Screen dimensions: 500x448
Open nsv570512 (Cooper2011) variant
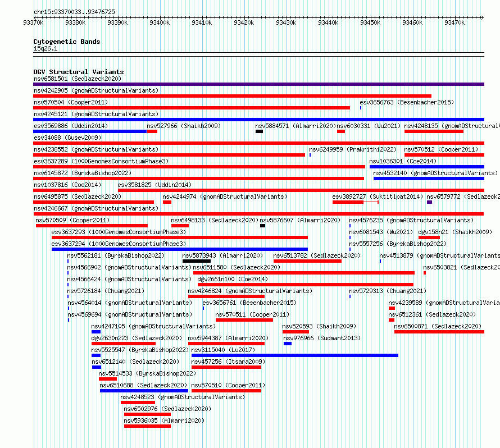(441, 149)
